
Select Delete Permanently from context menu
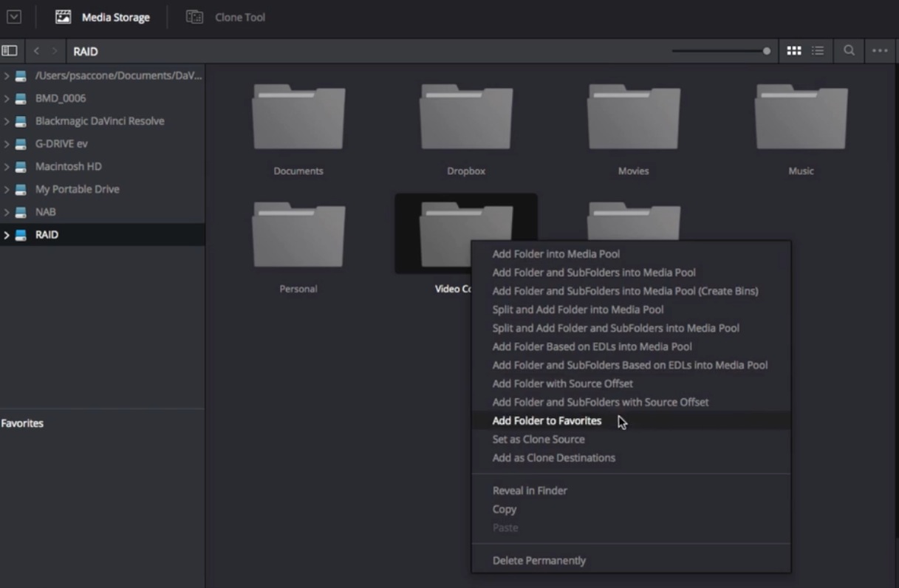[x=539, y=561]
